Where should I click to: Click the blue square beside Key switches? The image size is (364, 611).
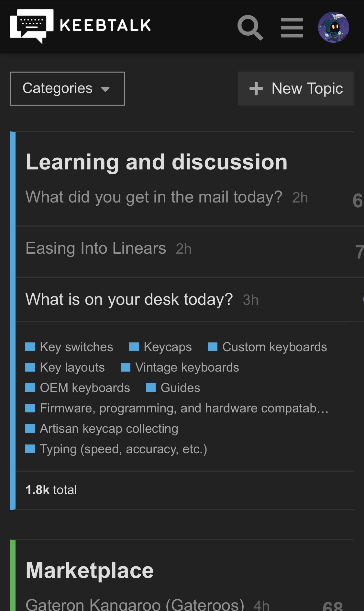click(30, 347)
